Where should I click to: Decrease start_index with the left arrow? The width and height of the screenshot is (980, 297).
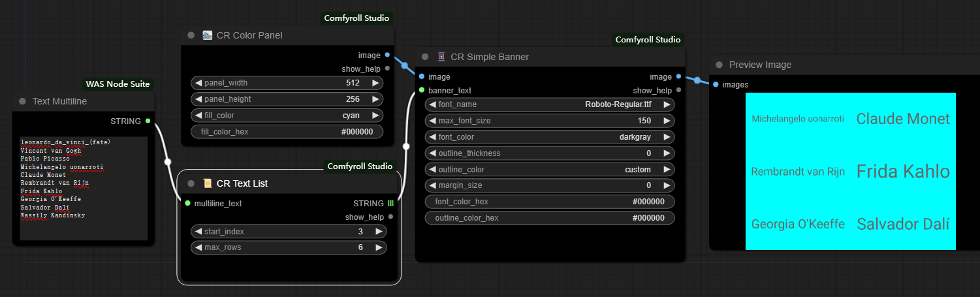pyautogui.click(x=198, y=232)
